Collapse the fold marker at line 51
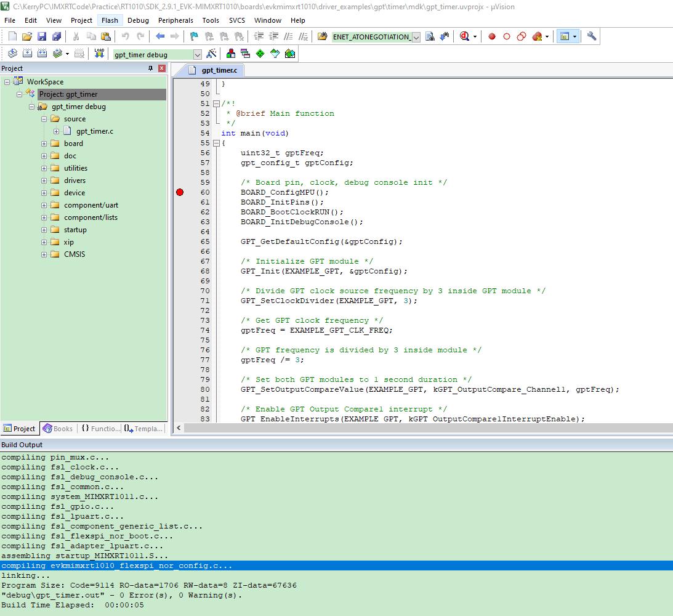 pyautogui.click(x=216, y=103)
